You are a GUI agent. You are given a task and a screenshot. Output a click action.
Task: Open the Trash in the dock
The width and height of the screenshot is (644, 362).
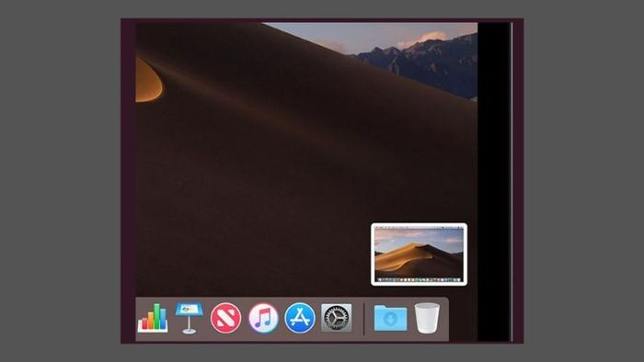pos(427,318)
